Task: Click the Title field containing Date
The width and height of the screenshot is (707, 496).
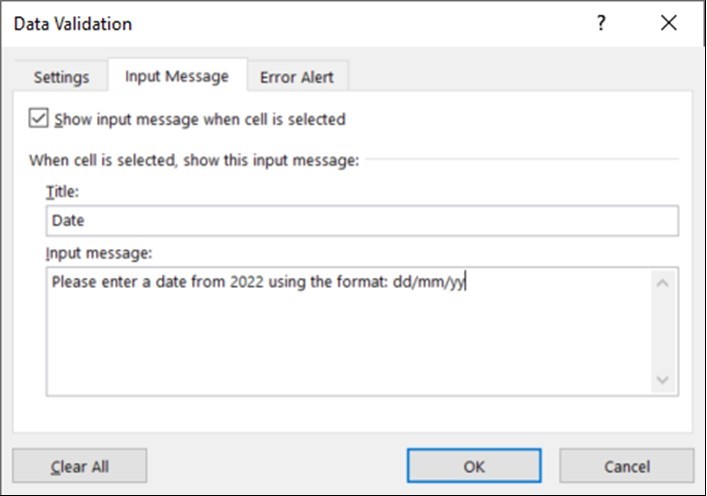Action: click(360, 221)
